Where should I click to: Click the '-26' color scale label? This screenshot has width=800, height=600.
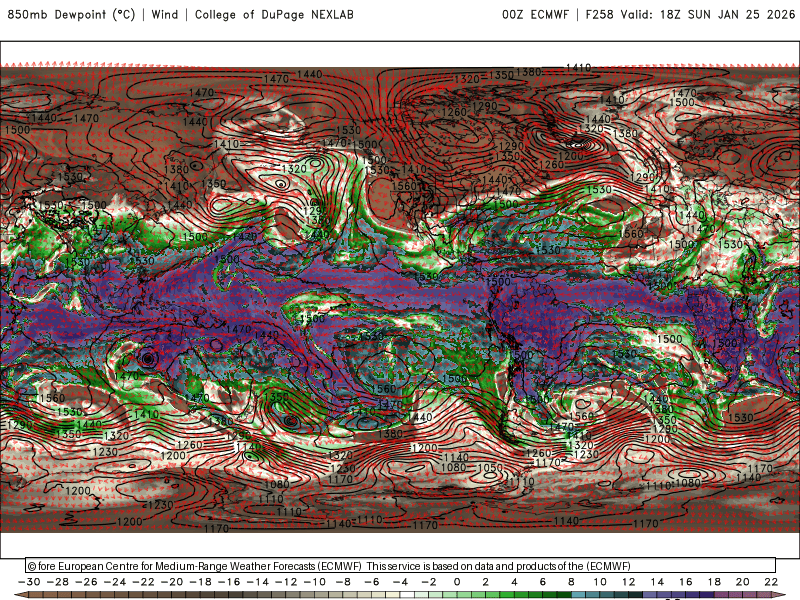click(x=86, y=582)
